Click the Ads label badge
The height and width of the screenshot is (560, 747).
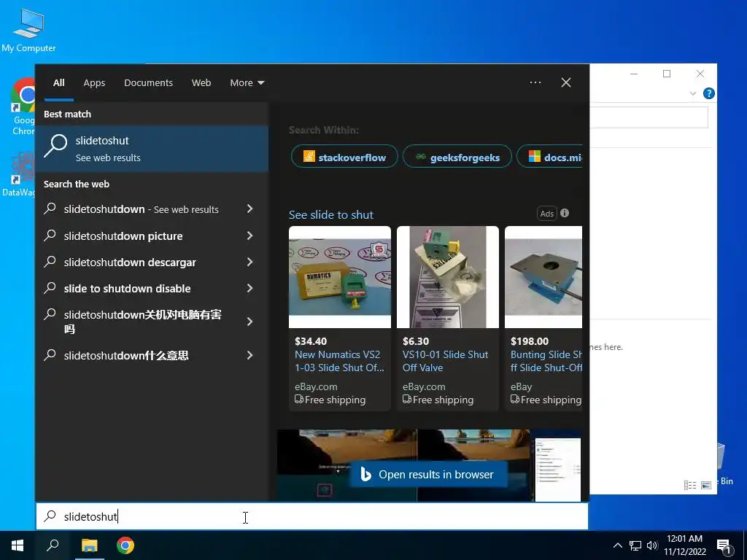pyautogui.click(x=547, y=214)
